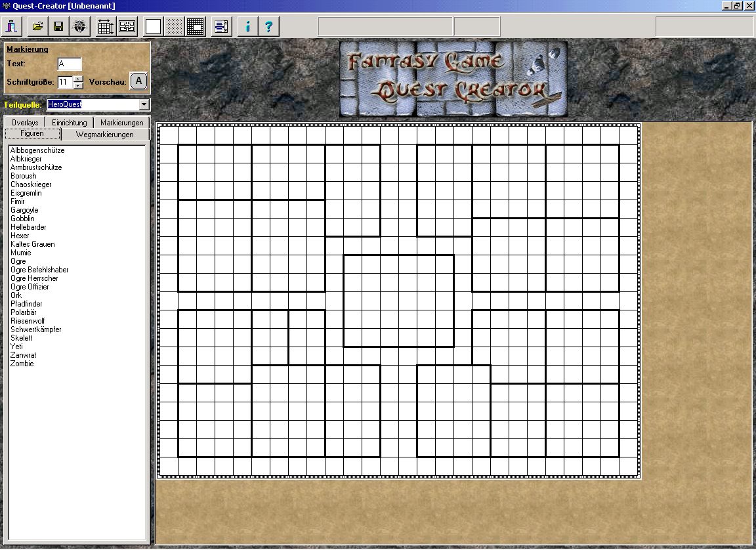Click the Fantasy Game Quest Creator banner

[x=453, y=79]
